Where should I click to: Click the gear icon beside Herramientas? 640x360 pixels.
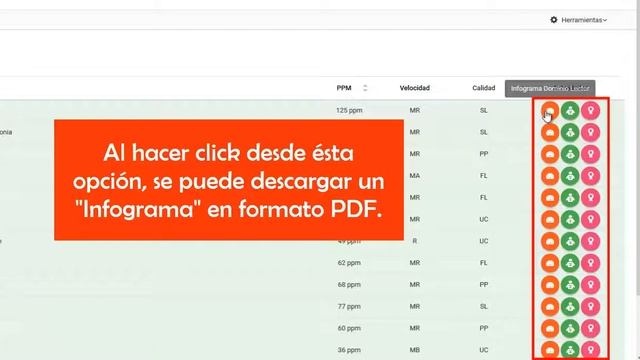[553, 20]
